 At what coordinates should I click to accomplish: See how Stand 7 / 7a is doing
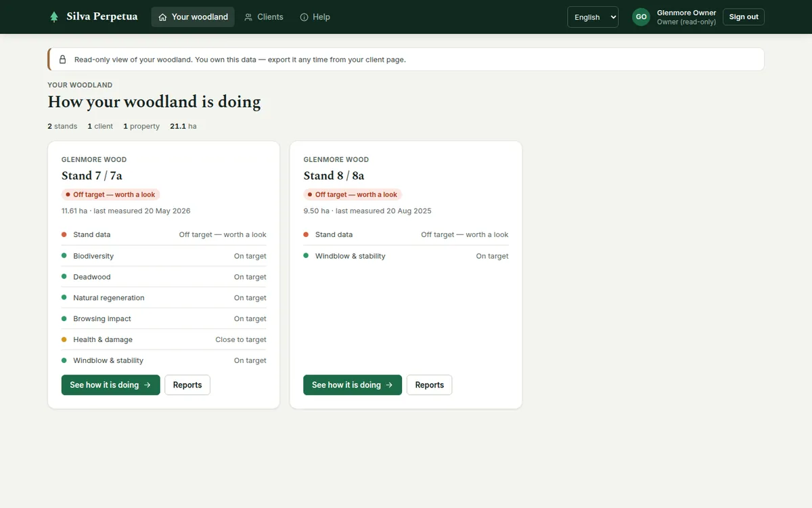111,385
